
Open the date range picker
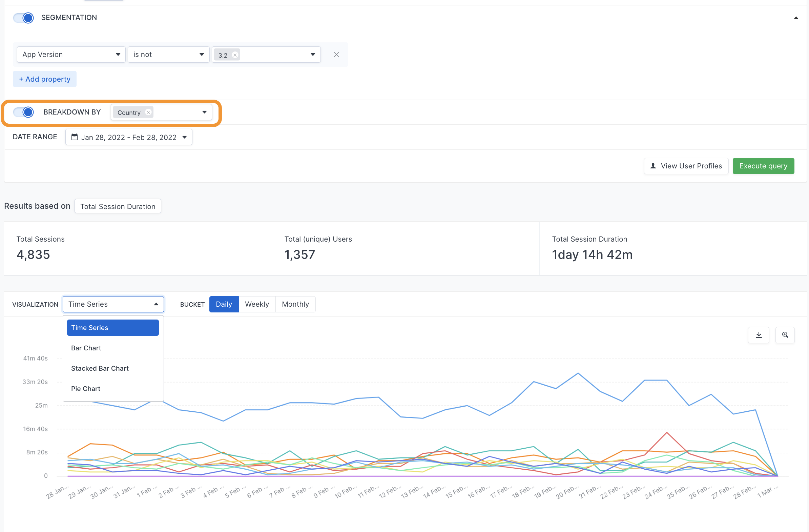pos(129,137)
